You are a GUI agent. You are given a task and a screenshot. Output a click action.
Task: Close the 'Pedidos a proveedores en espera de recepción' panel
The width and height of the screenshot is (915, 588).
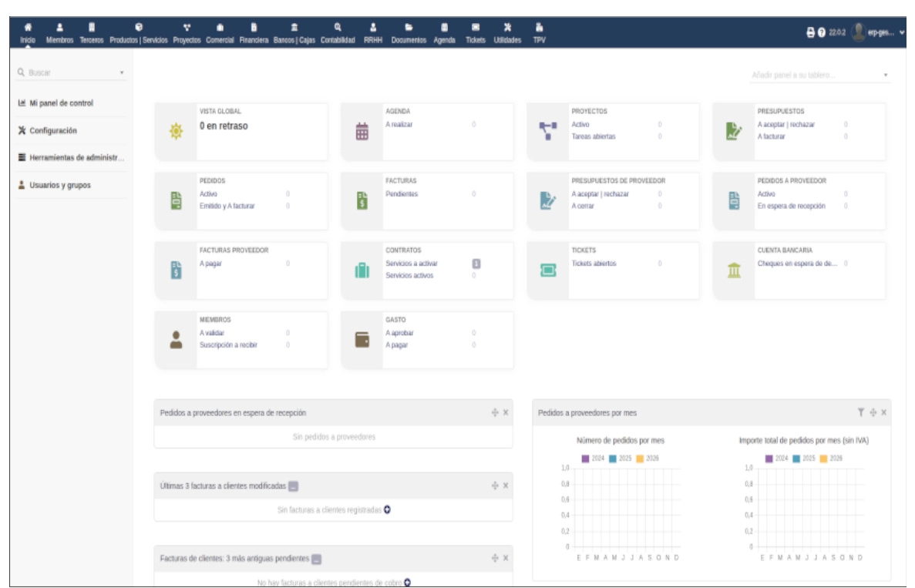click(506, 413)
